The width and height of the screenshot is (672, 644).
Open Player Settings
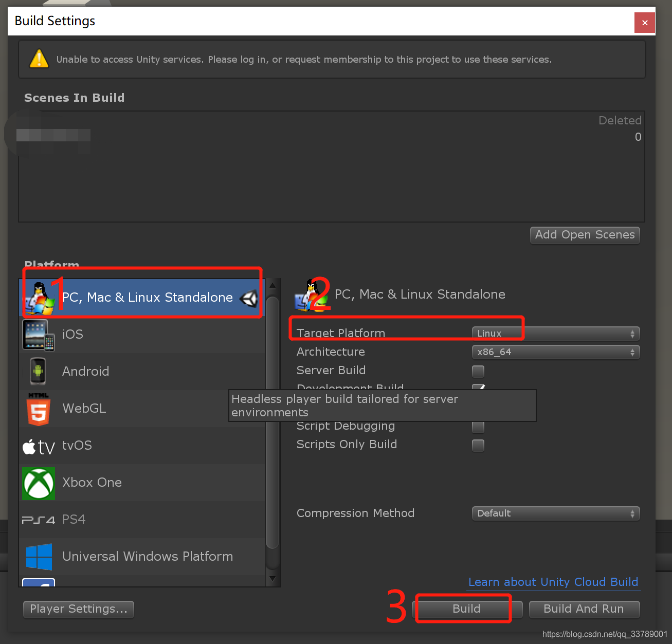(79, 609)
